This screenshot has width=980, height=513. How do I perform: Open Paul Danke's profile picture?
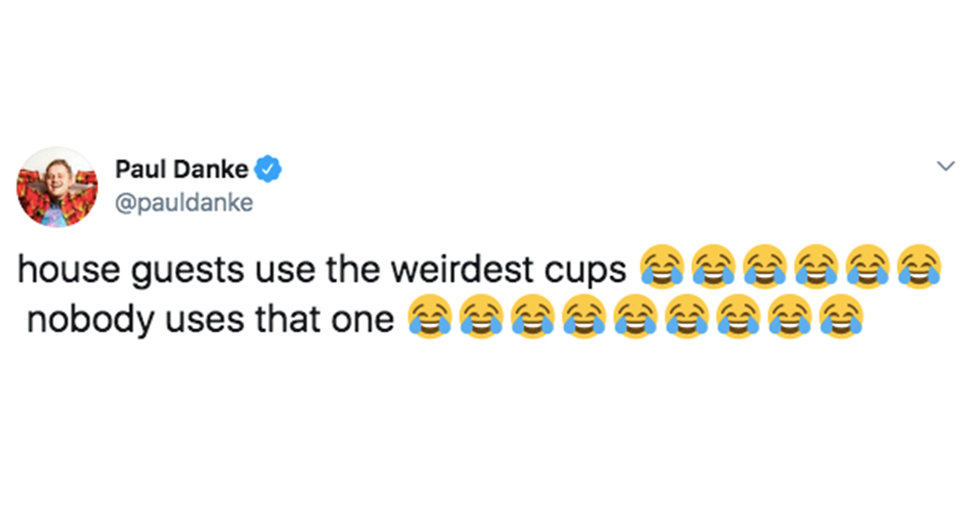(x=57, y=188)
